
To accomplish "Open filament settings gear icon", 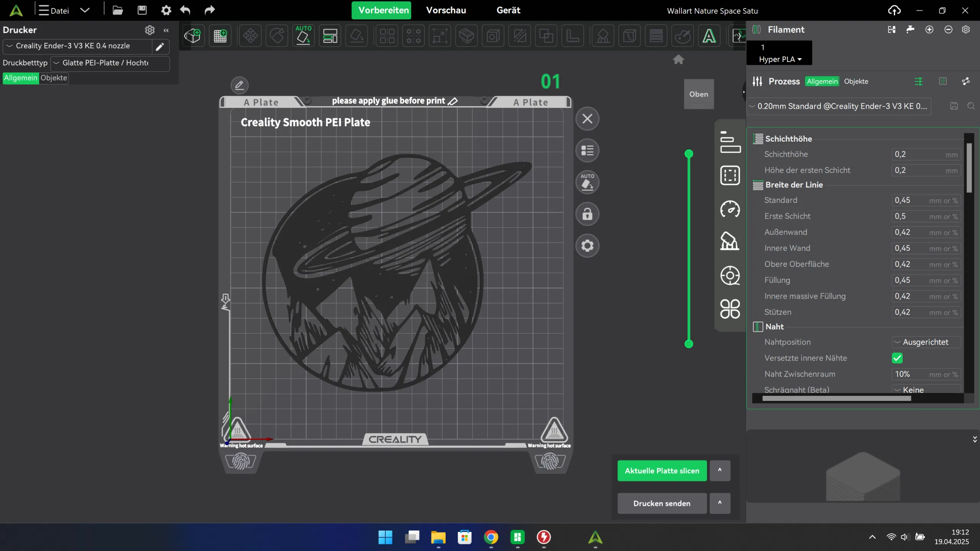I will pos(966,29).
